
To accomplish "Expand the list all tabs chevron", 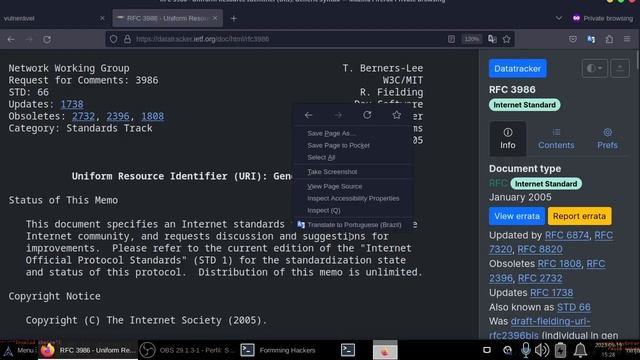I will 559,18.
